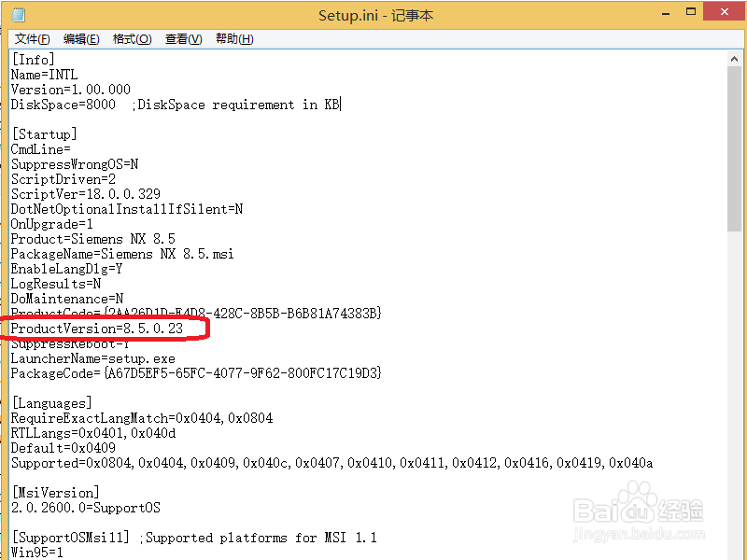Click the vertical scrollbar thumb
This screenshot has height=560, width=747.
(x=734, y=148)
